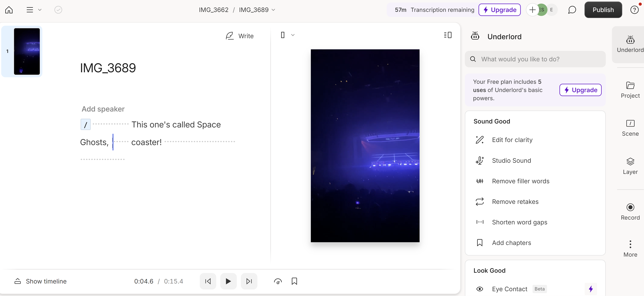Image resolution: width=644 pixels, height=296 pixels.
Task: Click Upgrade in top transcription banner
Action: tap(499, 10)
